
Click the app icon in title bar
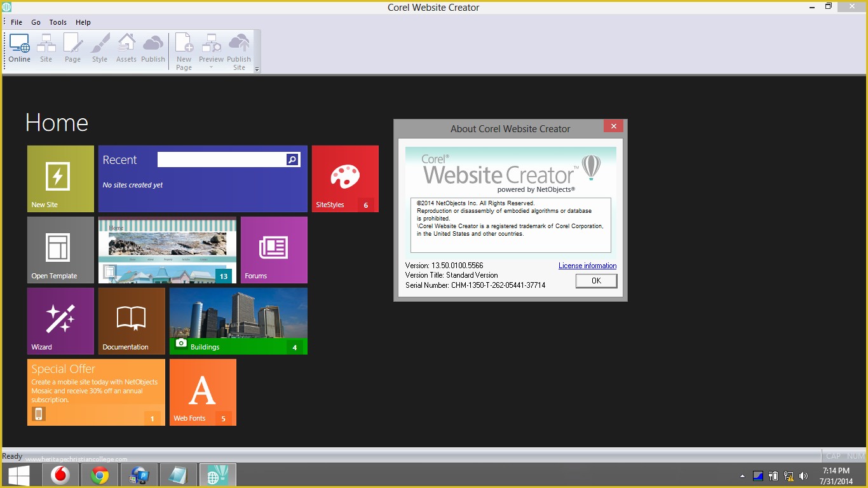6,7
